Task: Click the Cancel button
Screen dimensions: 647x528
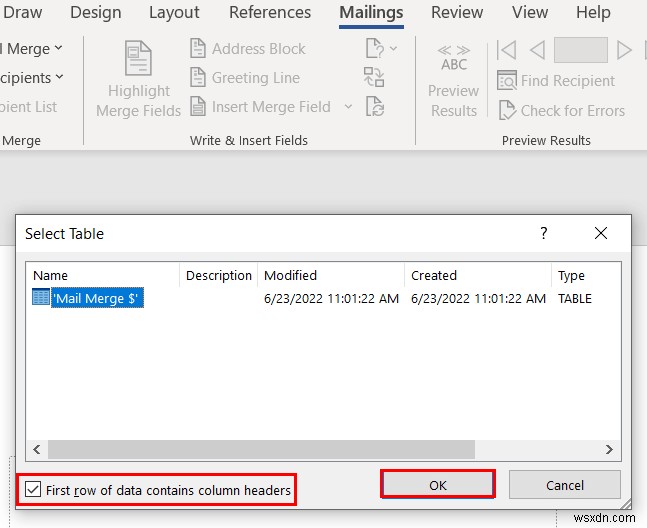Action: 564,484
